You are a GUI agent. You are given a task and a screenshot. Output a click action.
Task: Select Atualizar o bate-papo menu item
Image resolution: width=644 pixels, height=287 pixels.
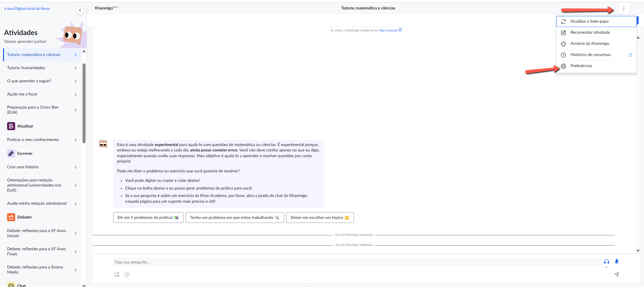pos(596,21)
